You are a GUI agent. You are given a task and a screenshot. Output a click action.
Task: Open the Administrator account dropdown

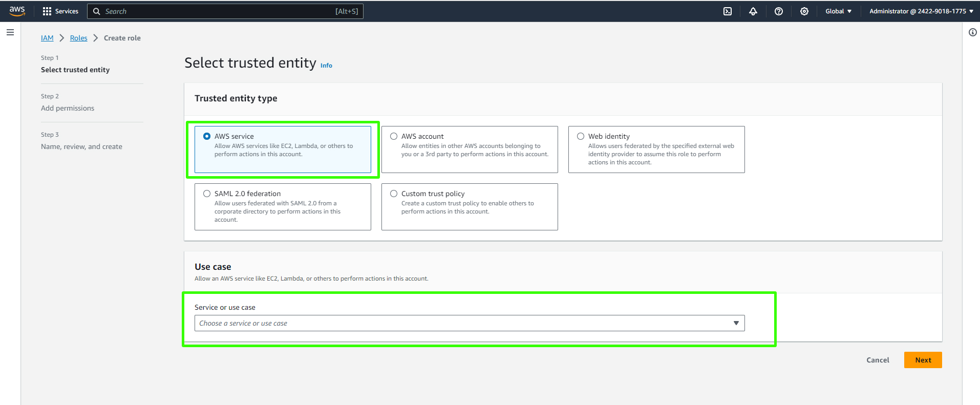tap(921, 11)
